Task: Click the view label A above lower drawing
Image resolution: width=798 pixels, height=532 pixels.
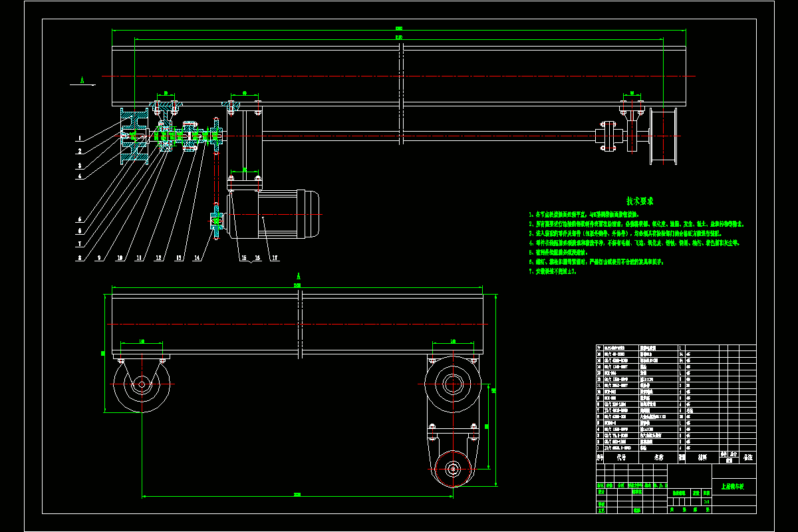Action: pos(299,276)
